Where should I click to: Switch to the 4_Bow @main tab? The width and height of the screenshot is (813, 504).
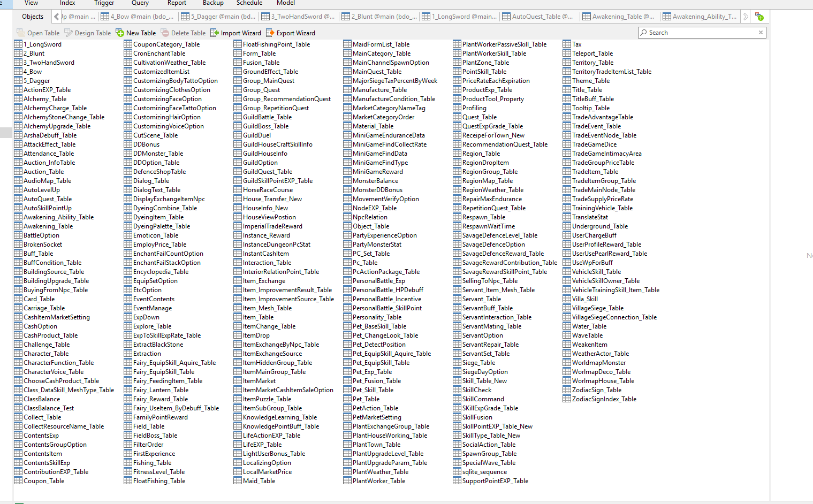click(x=138, y=17)
